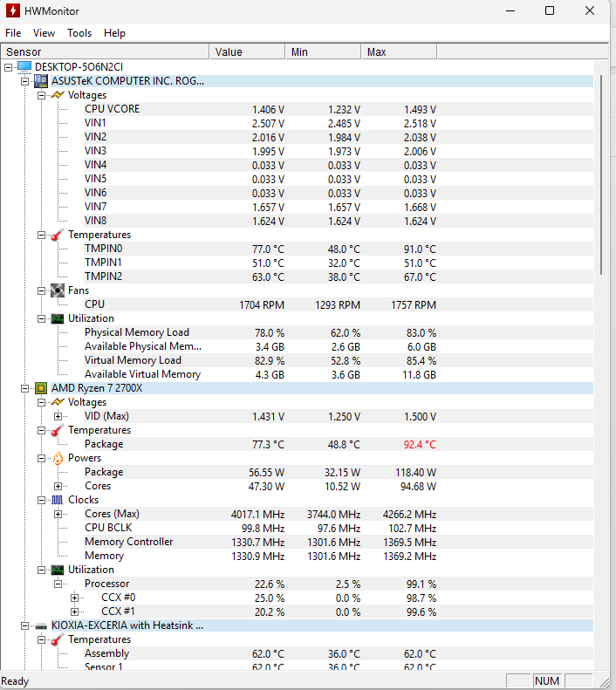
Task: Click the ASUSTeK motherboard chip icon
Action: [41, 81]
